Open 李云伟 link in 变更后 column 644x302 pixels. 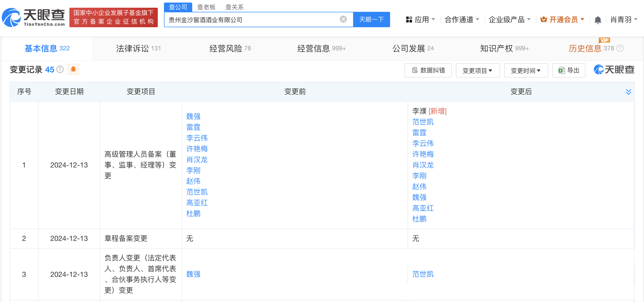(423, 144)
